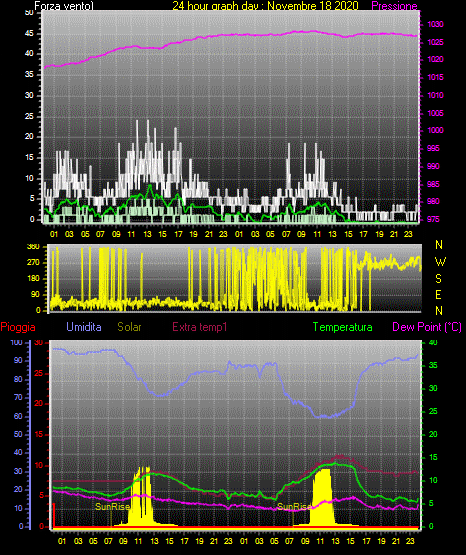This screenshot has width=466, height=555.
Task: Click the W wind direction letter
Action: pyautogui.click(x=440, y=262)
